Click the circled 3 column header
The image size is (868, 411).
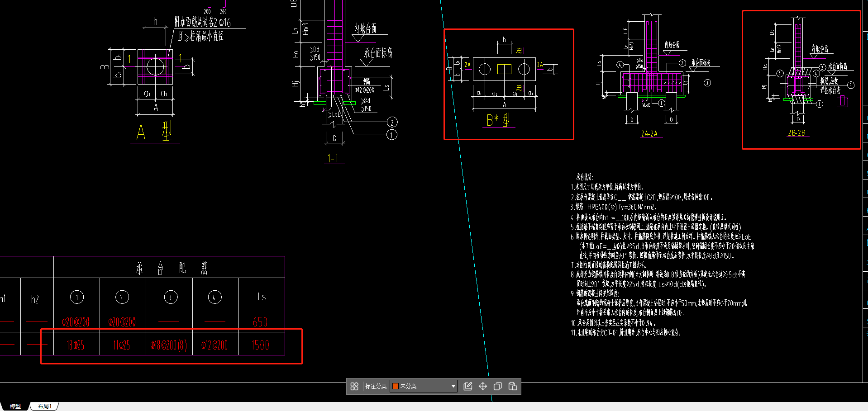coord(171,297)
